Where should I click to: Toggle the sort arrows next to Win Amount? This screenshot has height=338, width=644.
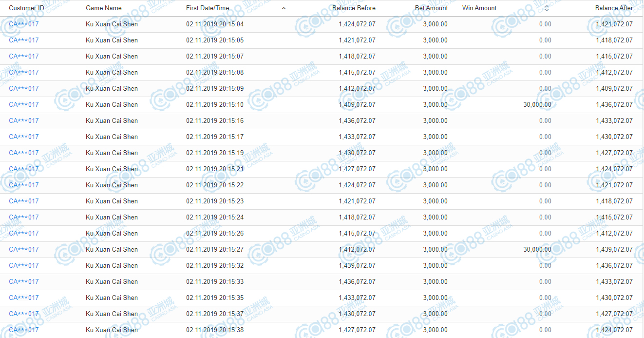click(x=547, y=8)
